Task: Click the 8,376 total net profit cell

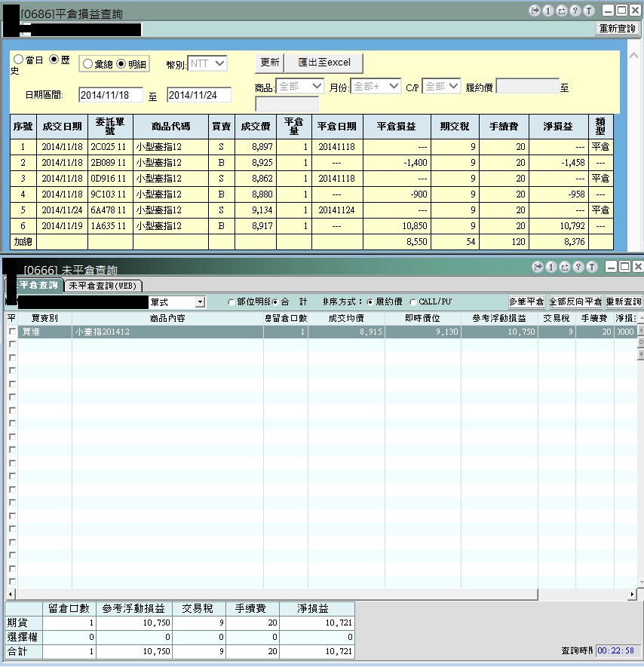Action: click(x=558, y=242)
